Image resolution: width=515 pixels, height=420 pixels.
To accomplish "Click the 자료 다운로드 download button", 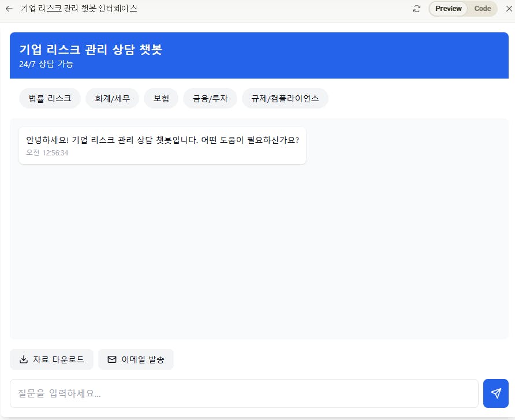I will 51,359.
